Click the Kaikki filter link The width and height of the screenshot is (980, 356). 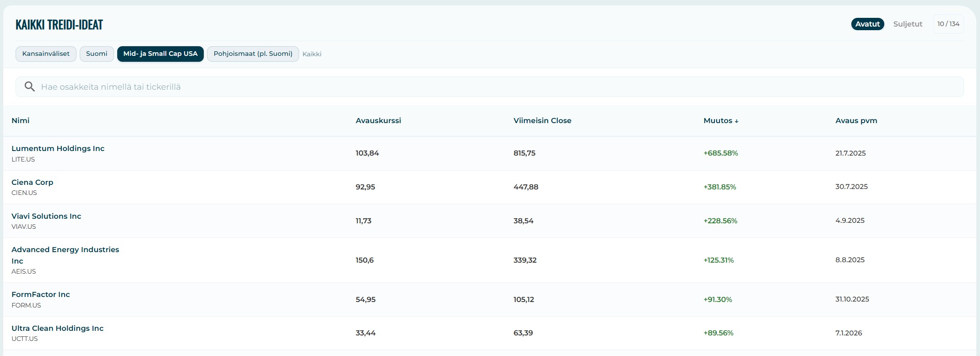coord(312,54)
